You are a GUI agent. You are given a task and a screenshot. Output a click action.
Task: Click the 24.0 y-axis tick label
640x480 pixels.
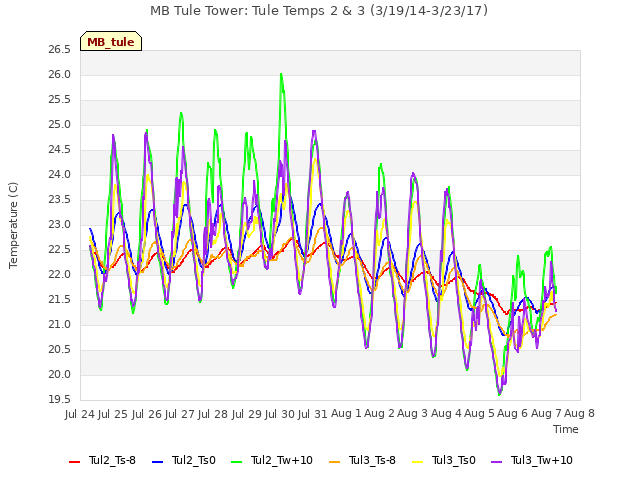click(x=60, y=175)
